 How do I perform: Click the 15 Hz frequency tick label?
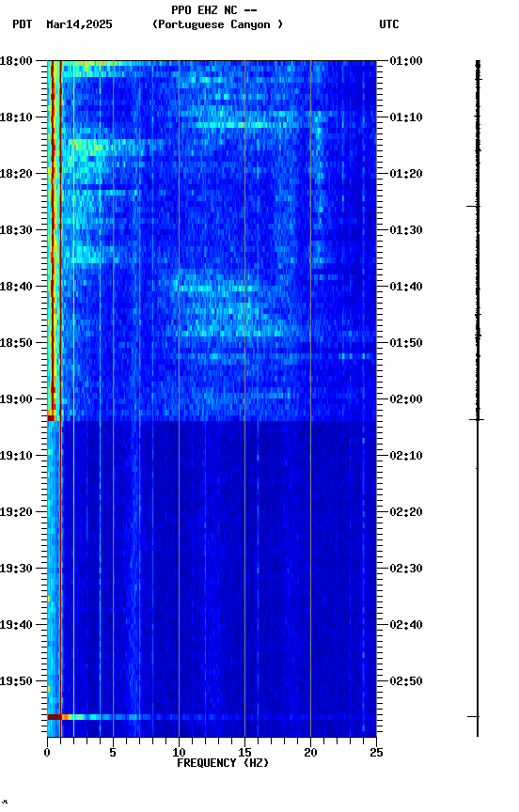(244, 753)
